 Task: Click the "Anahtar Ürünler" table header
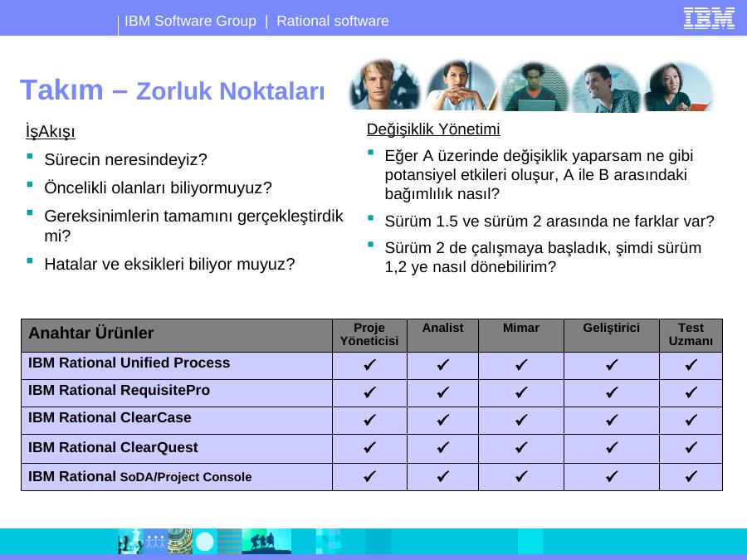click(x=91, y=333)
